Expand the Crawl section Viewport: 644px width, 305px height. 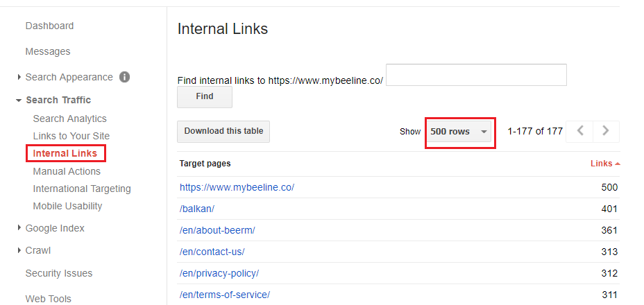tap(19, 250)
